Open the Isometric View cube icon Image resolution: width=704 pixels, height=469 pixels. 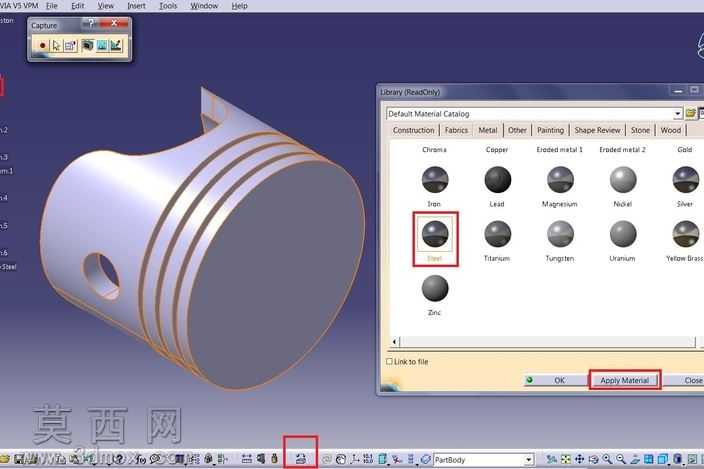point(663,459)
